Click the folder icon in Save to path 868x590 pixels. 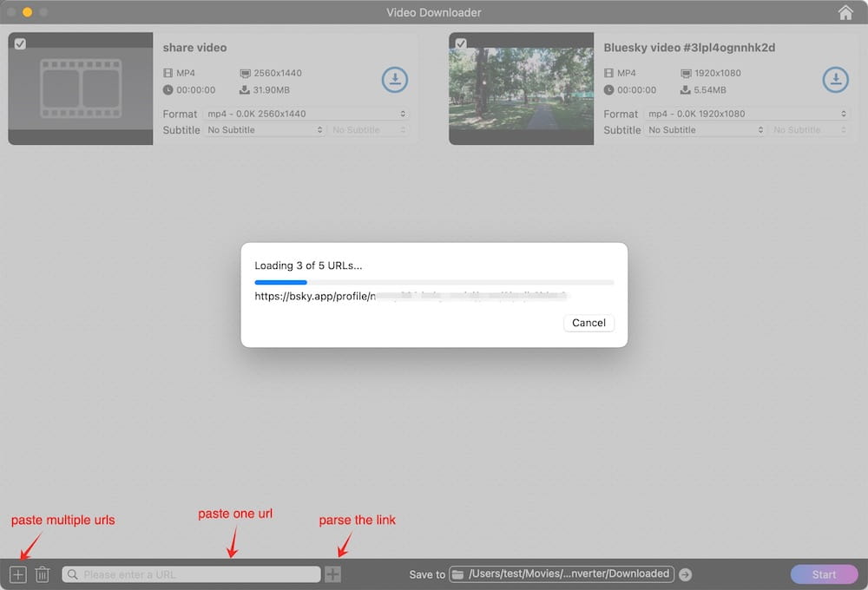(457, 574)
